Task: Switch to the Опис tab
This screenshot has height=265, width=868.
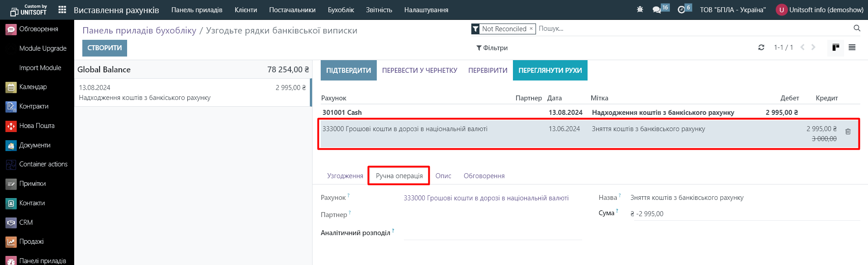Action: pyautogui.click(x=443, y=176)
